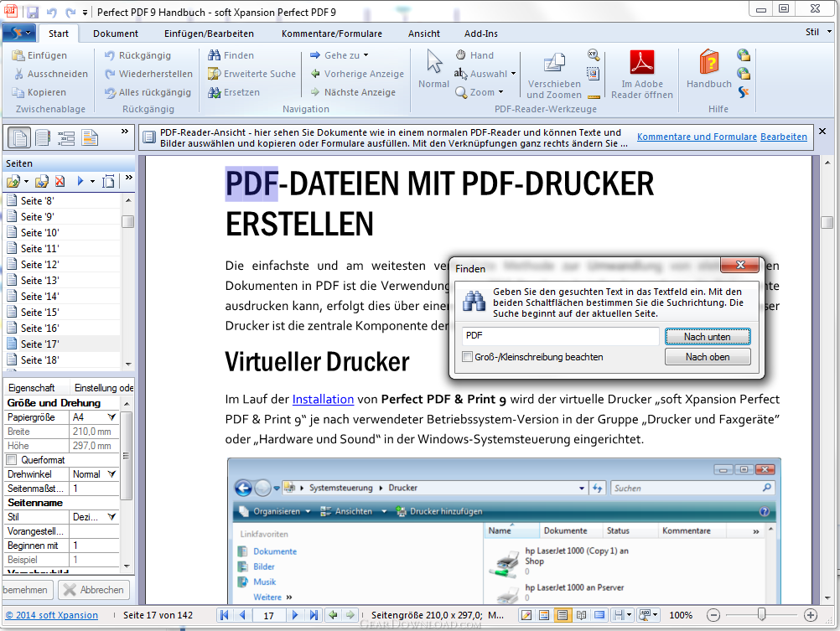Click the XY magnifier tool icon
The image size is (840, 631).
(593, 54)
